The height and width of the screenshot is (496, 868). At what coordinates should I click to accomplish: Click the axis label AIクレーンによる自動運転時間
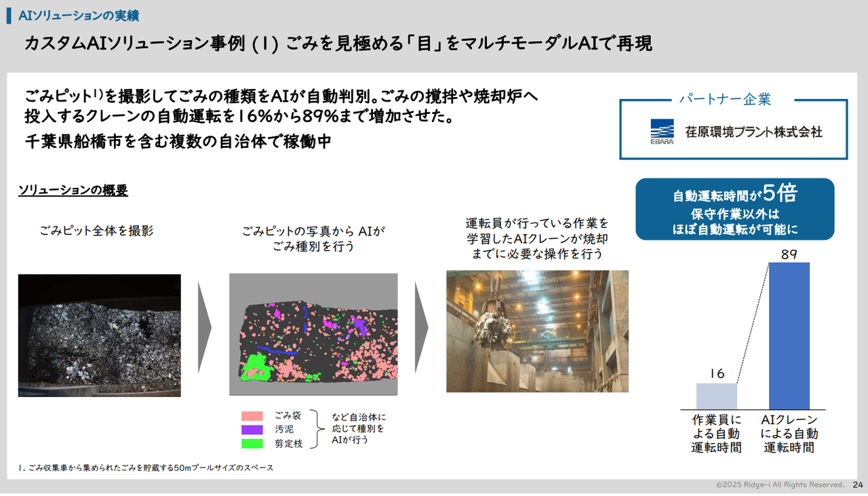click(x=789, y=434)
